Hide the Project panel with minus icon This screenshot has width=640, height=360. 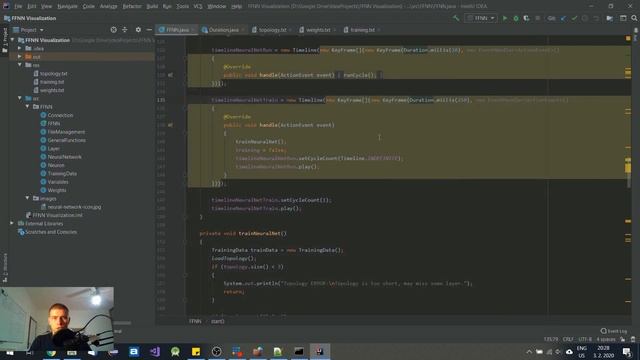pos(149,30)
